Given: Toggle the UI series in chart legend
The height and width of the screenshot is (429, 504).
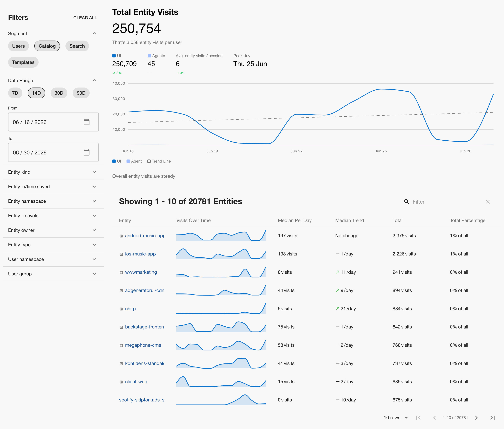Looking at the screenshot, I should tap(117, 161).
